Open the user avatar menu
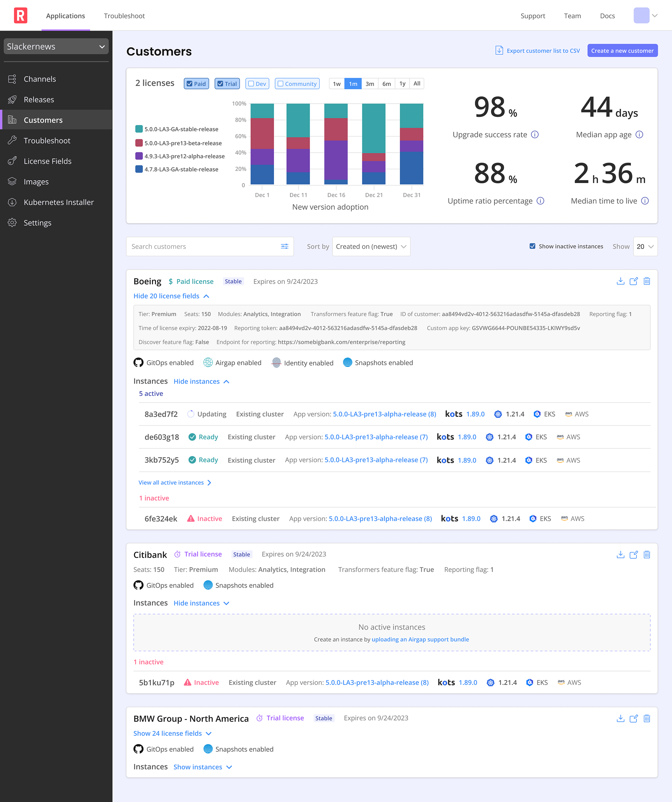This screenshot has height=802, width=672. click(x=645, y=16)
